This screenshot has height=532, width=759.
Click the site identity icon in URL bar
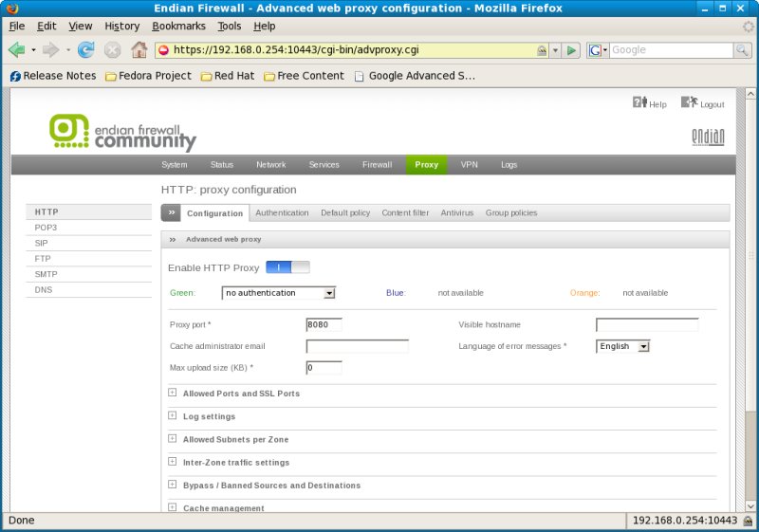coord(163,50)
